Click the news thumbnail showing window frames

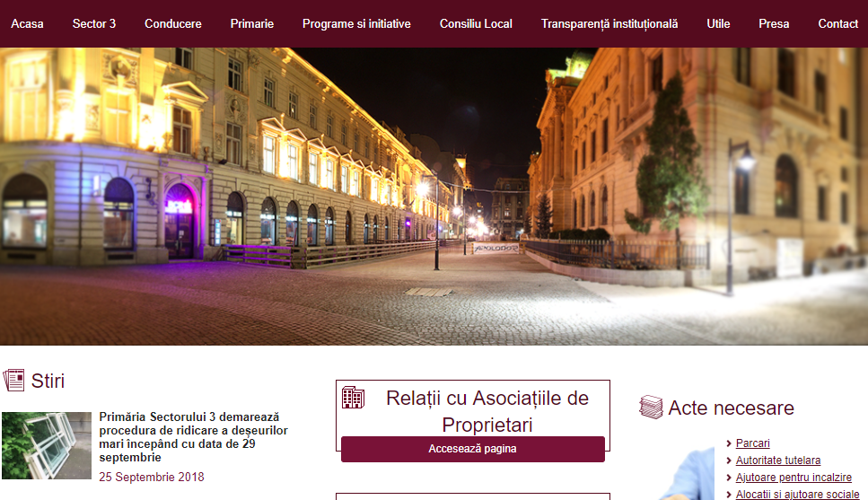pos(47,445)
